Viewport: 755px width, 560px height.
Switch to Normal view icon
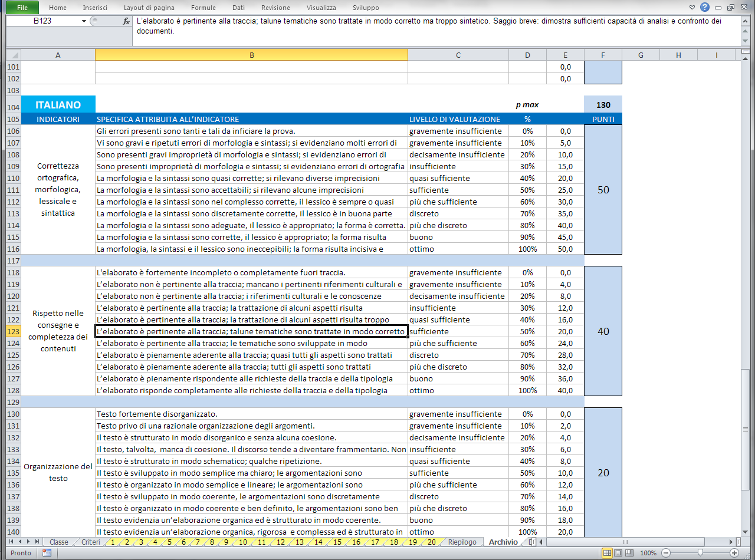(606, 553)
